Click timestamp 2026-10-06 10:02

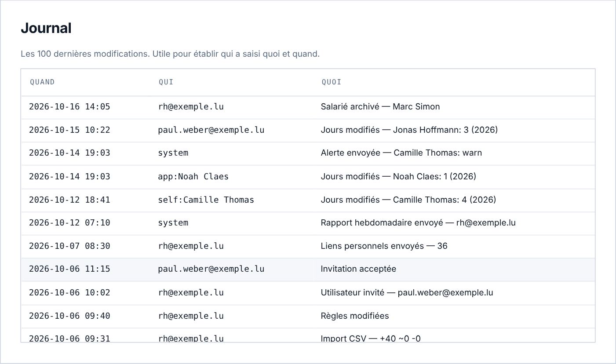[69, 293]
